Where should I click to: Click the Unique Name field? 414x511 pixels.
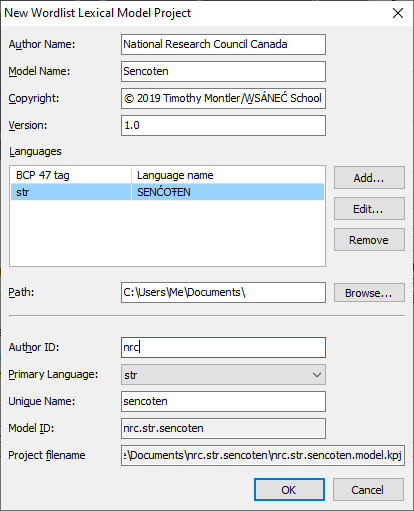pos(223,401)
